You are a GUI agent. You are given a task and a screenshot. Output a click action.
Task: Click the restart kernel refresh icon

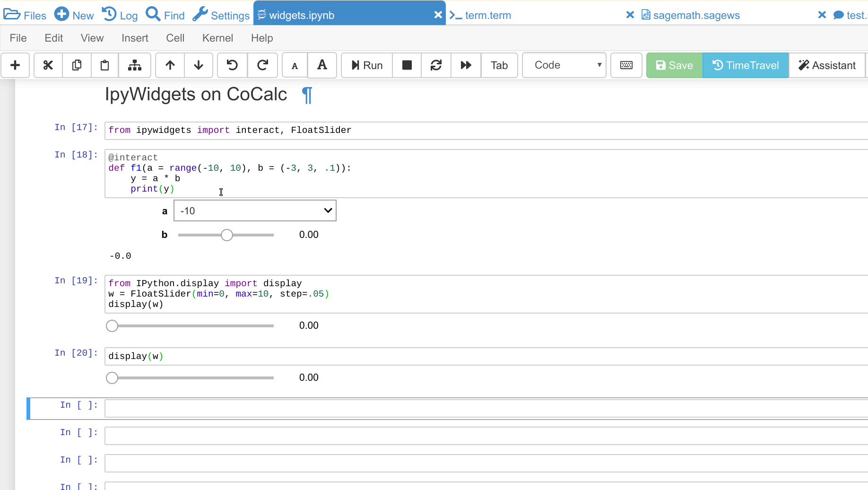[436, 65]
